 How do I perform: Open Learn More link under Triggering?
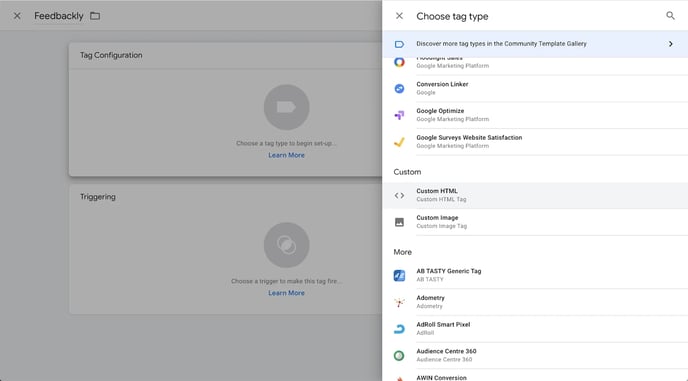click(x=287, y=293)
